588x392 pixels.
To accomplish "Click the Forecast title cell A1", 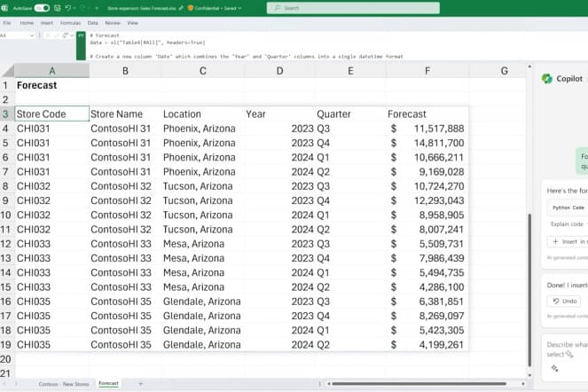I will pyautogui.click(x=51, y=85).
